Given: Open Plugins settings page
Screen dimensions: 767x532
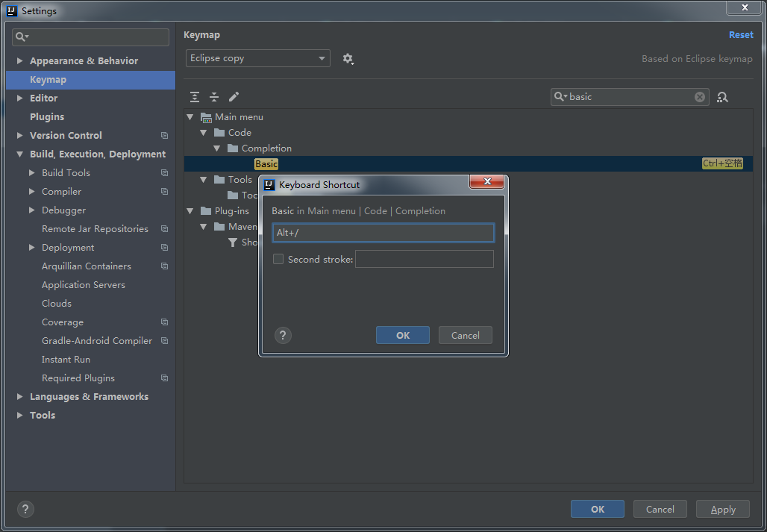Looking at the screenshot, I should pos(47,117).
